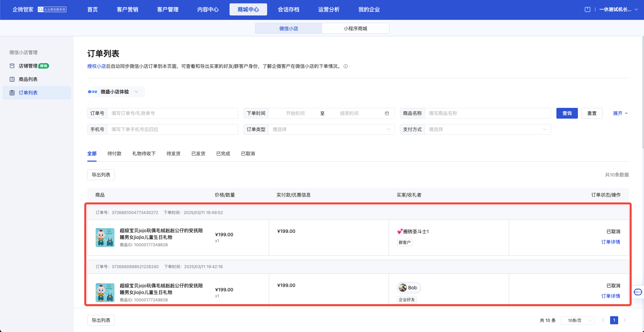Follow the 授权小店 link
This screenshot has width=644, height=332.
click(97, 66)
